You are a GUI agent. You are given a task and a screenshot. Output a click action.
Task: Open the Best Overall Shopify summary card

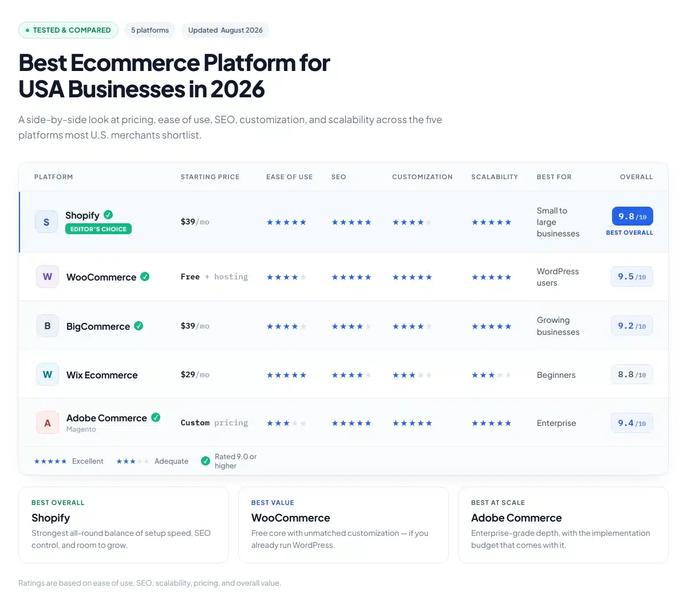click(x=124, y=525)
